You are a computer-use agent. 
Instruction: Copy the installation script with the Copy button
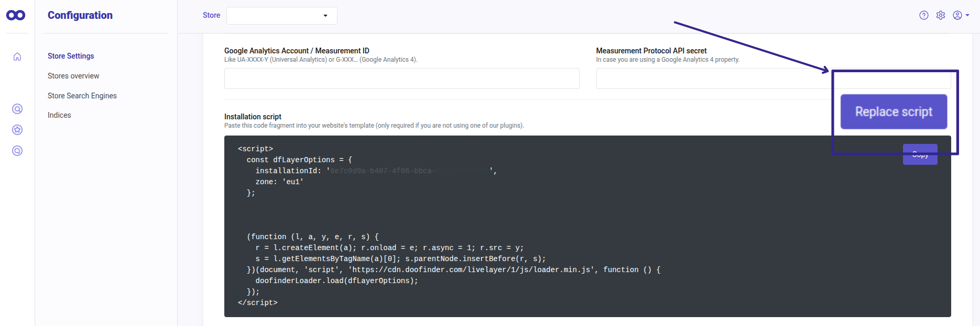coord(920,154)
